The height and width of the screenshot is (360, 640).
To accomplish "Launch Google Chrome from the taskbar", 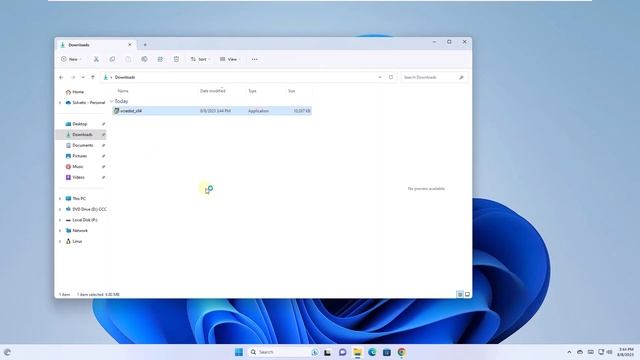I will click(x=402, y=352).
